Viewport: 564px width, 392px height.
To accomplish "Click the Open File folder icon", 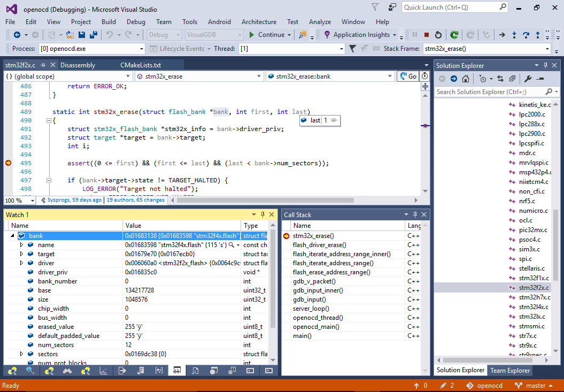I will click(70, 35).
